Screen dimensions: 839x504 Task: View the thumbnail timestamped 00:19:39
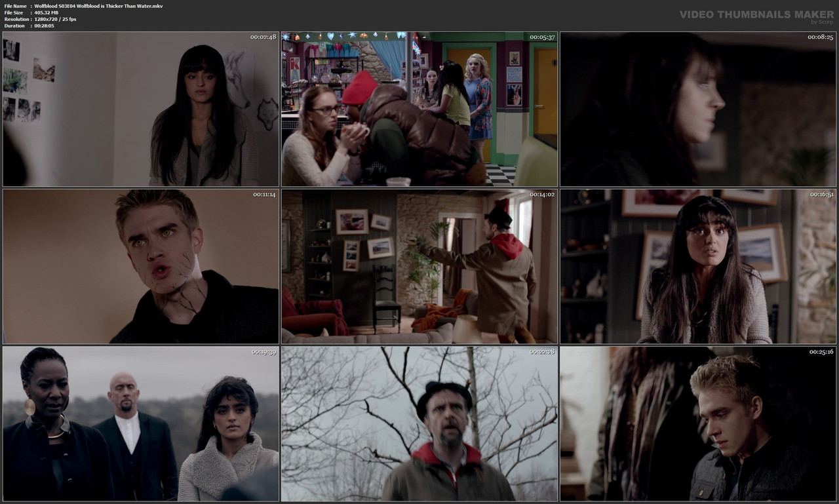point(141,424)
